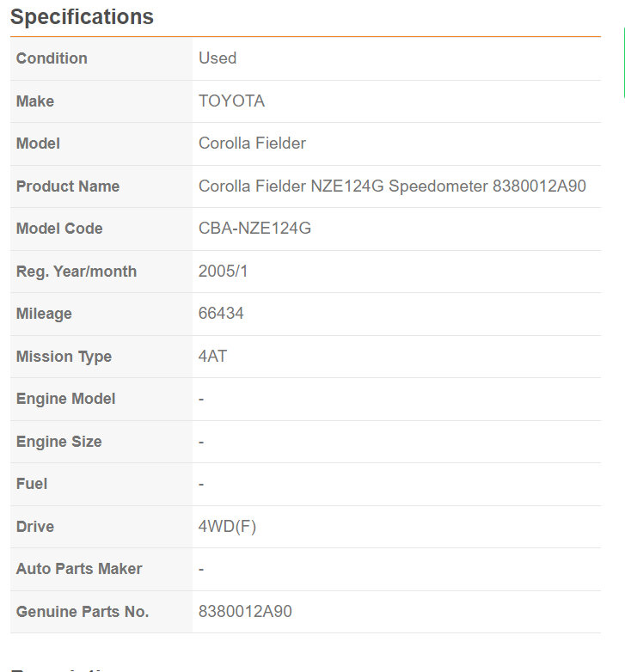Click the TOYOTA make value
The width and height of the screenshot is (625, 672).
pos(231,101)
